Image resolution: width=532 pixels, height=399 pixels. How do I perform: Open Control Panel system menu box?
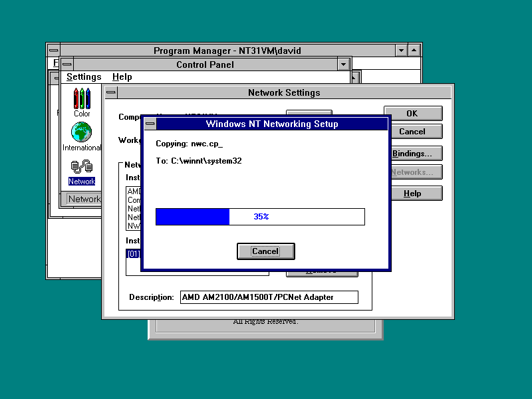[67, 64]
